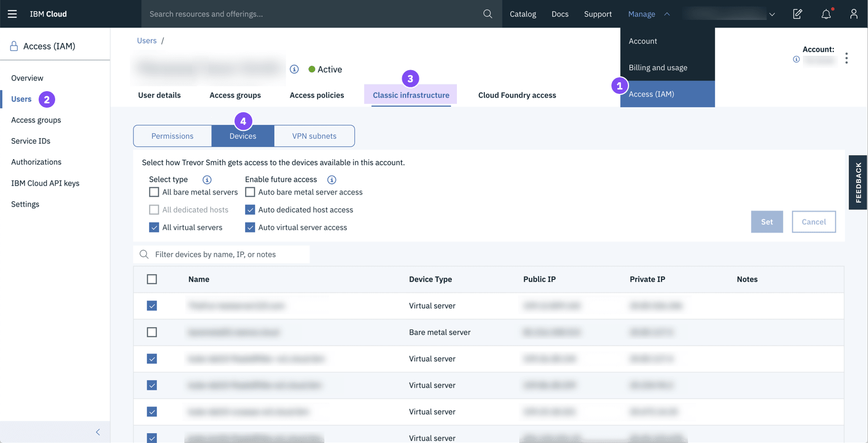868x443 pixels.
Task: Open the user profile avatar icon
Action: 854,14
